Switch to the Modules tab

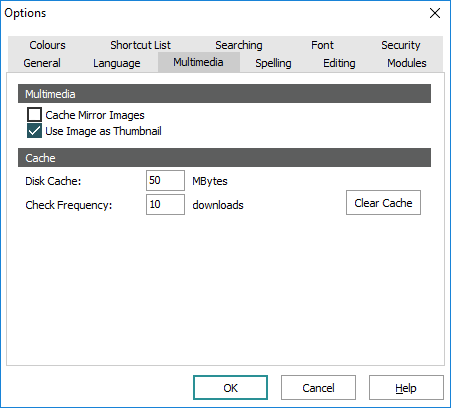tap(407, 63)
